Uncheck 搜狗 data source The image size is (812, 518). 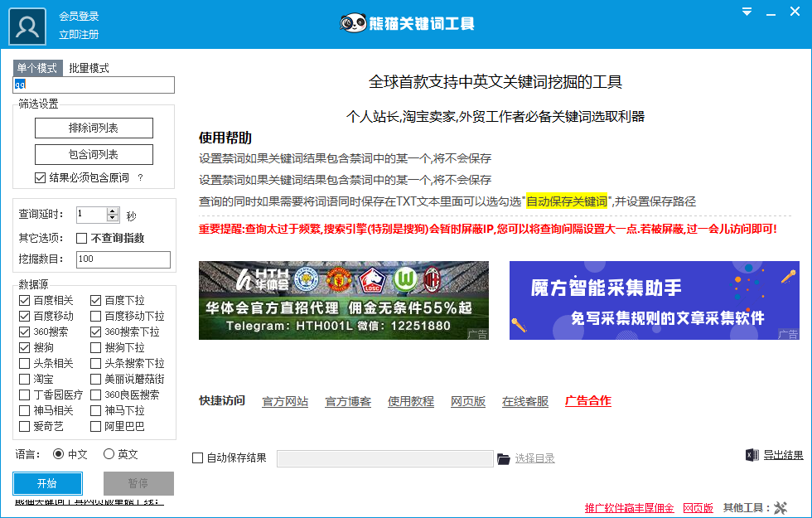coord(24,347)
